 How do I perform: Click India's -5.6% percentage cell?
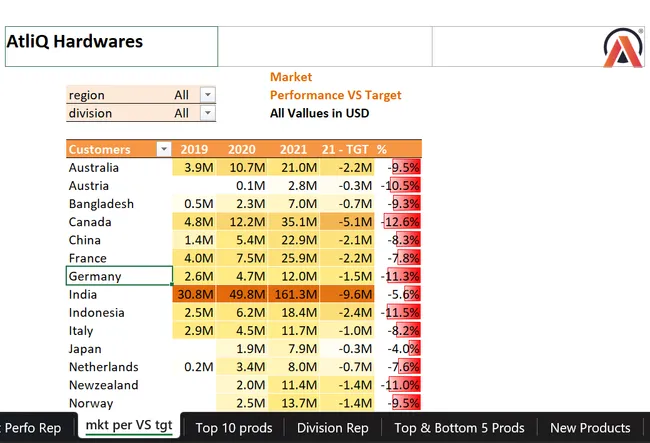click(x=398, y=294)
